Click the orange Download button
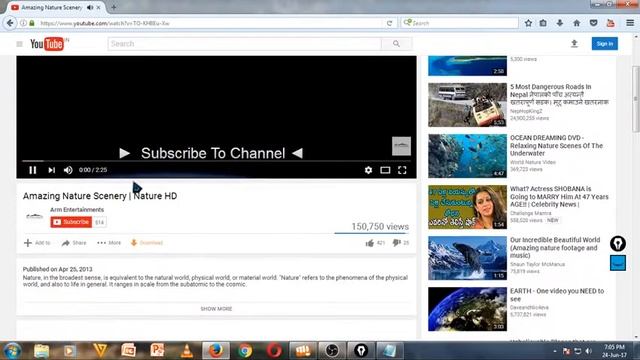The image size is (640, 360). tap(147, 243)
